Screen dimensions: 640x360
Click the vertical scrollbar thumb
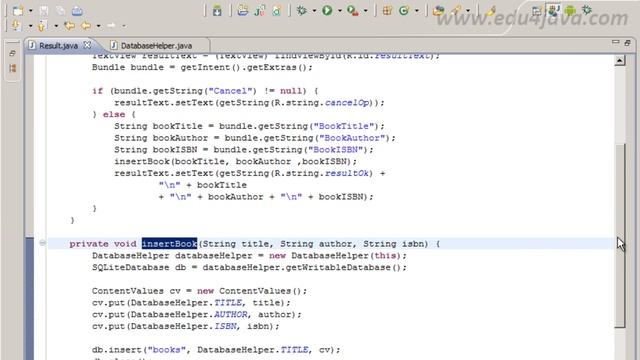(x=620, y=235)
